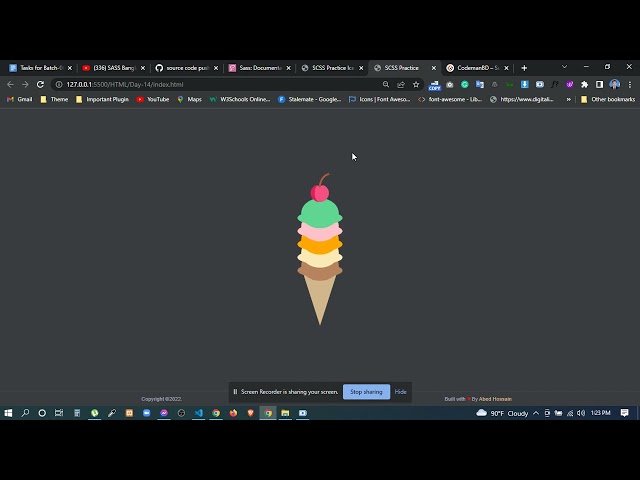Click the ice cream cone
Screen dimensions: 640x480
320,300
